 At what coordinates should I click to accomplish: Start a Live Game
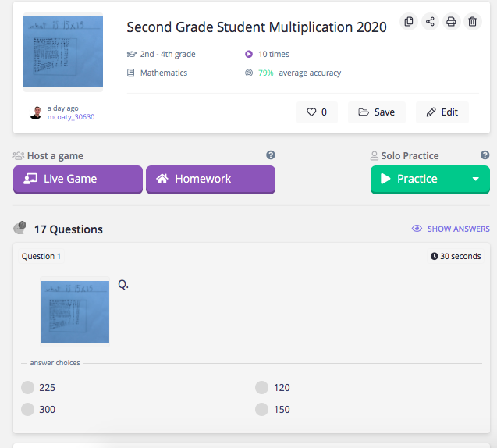click(x=78, y=179)
